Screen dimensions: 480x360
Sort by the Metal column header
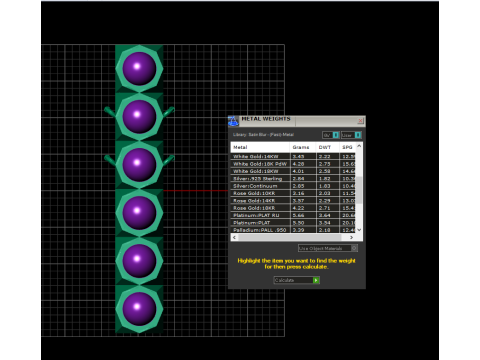point(260,147)
